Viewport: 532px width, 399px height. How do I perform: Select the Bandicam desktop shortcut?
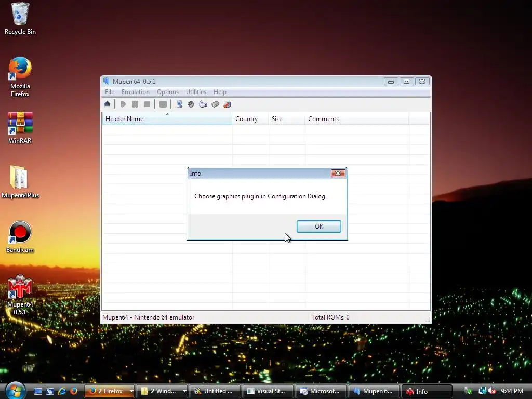coord(20,237)
